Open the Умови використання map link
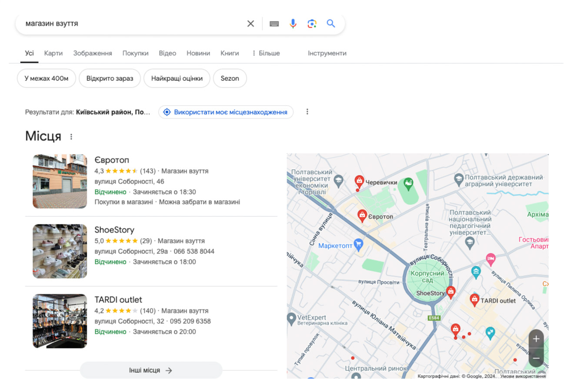Viewport: 567px width, 392px height. click(523, 376)
